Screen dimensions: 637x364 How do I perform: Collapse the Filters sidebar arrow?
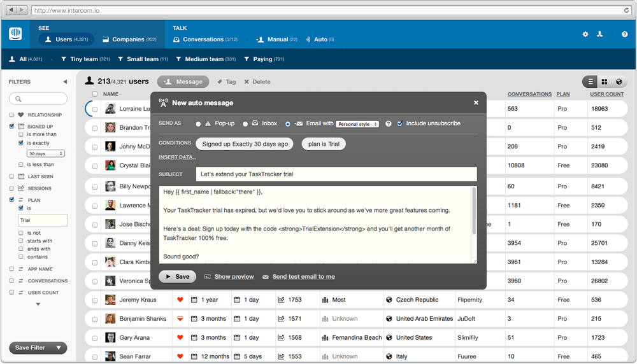coord(65,82)
